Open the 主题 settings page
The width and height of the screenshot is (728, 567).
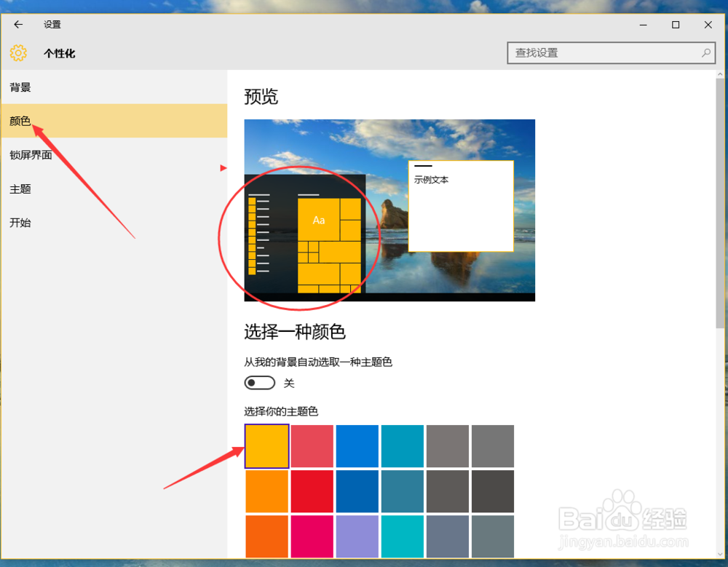(x=20, y=189)
